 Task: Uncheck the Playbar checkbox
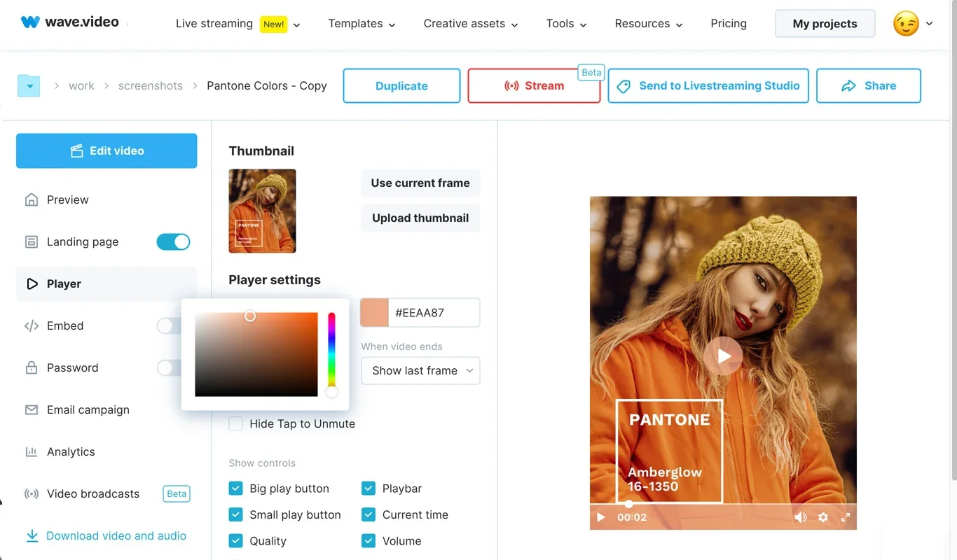point(369,489)
